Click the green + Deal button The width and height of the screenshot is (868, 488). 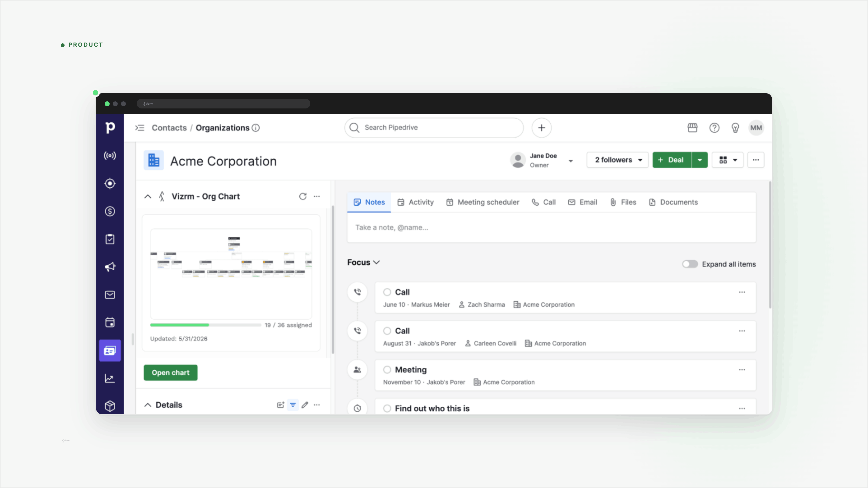(672, 160)
